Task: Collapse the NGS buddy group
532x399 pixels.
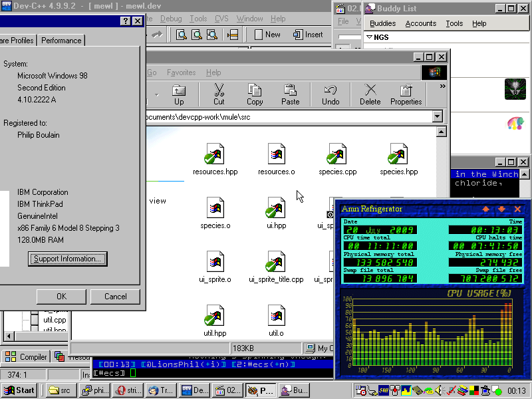Action: click(x=370, y=38)
